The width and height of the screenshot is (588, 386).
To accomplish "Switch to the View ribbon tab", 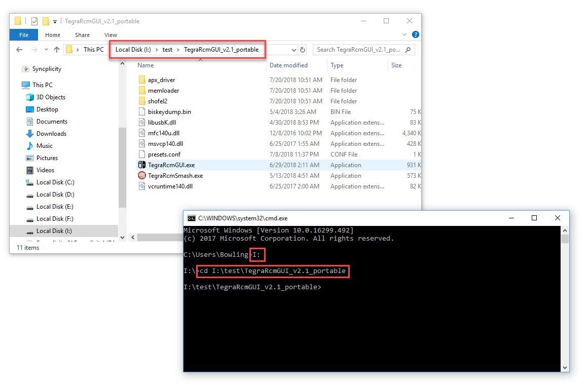I will click(111, 35).
